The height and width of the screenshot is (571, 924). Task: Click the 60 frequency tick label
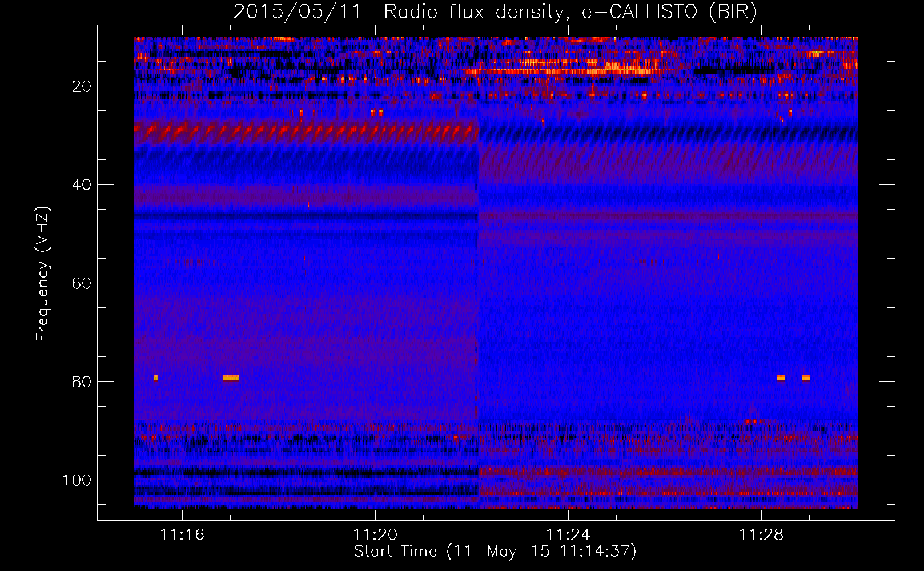(82, 283)
